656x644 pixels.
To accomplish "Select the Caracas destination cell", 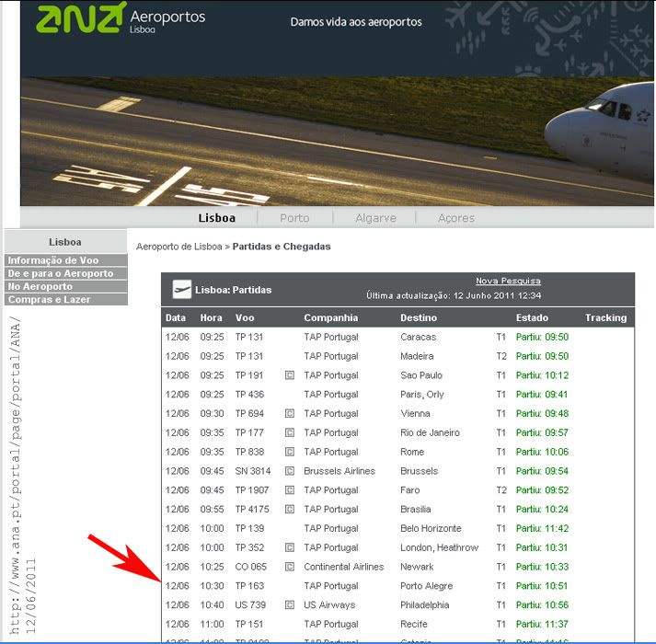I will (418, 337).
